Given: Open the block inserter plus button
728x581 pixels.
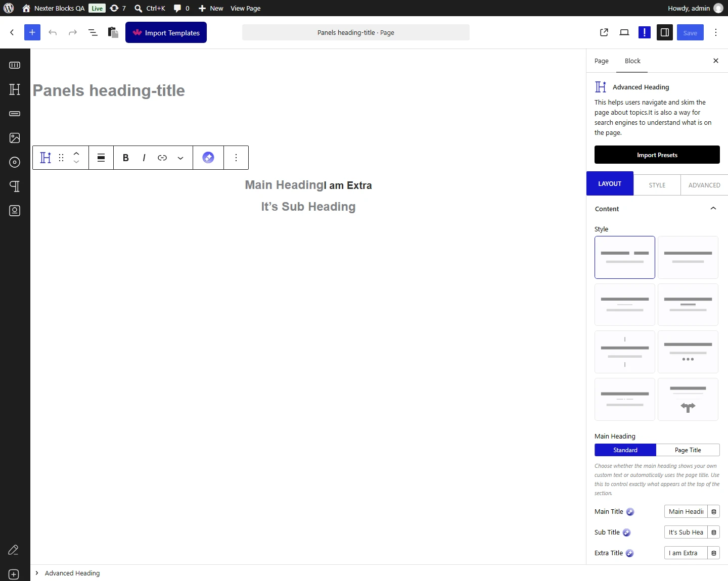Looking at the screenshot, I should 32,32.
